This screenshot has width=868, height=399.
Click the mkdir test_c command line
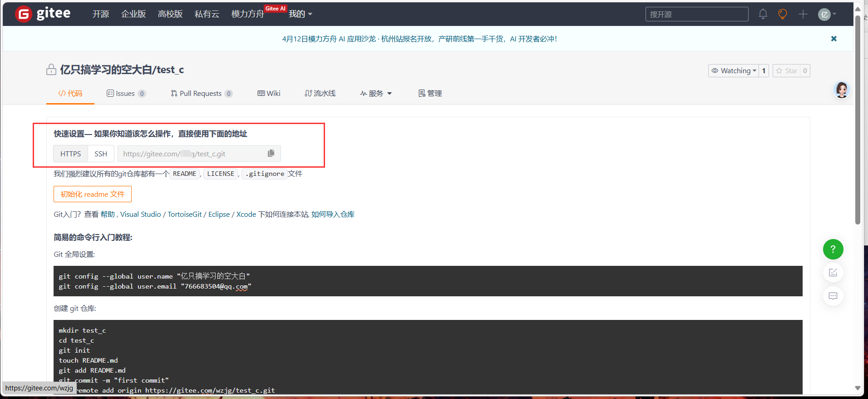pyautogui.click(x=82, y=330)
